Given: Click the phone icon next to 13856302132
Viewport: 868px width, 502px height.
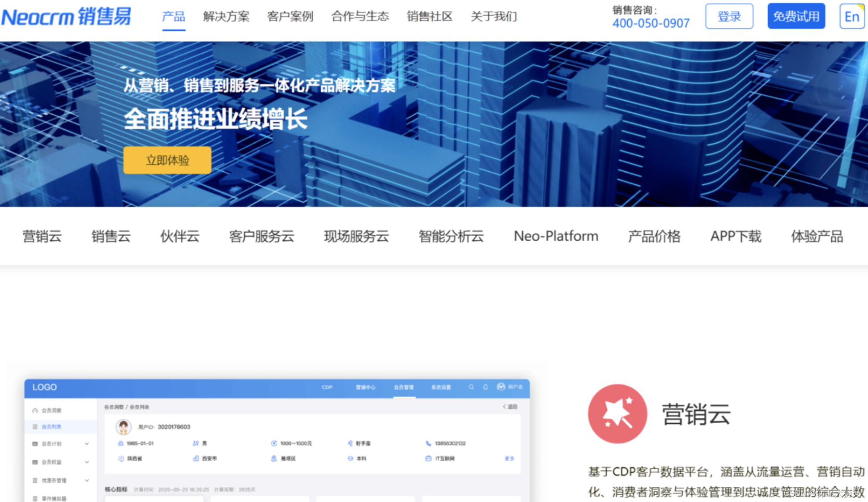Looking at the screenshot, I should (428, 443).
